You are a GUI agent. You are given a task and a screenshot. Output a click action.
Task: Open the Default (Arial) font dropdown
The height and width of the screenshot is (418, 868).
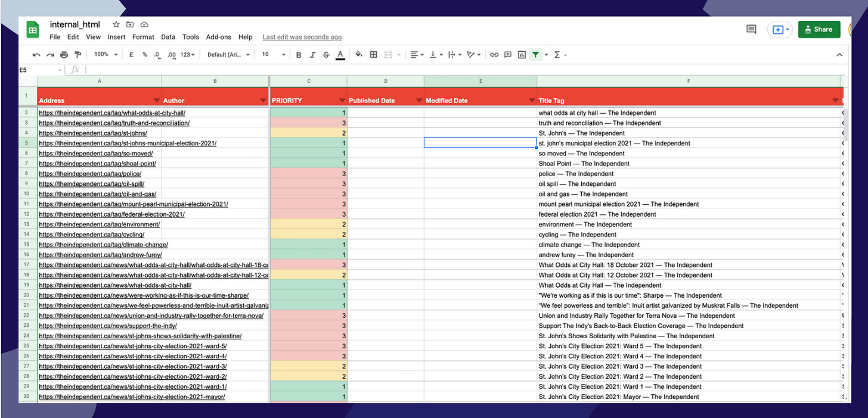point(228,55)
